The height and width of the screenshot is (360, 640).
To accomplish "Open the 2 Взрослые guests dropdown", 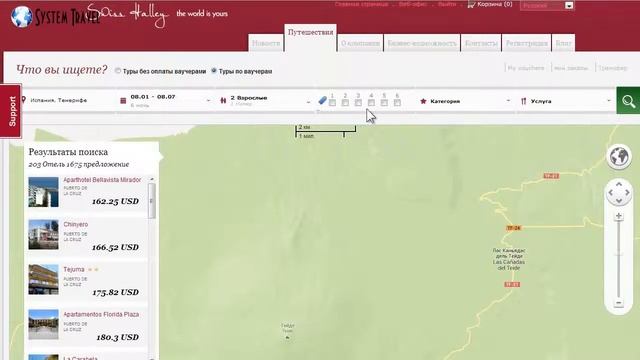I will 266,100.
